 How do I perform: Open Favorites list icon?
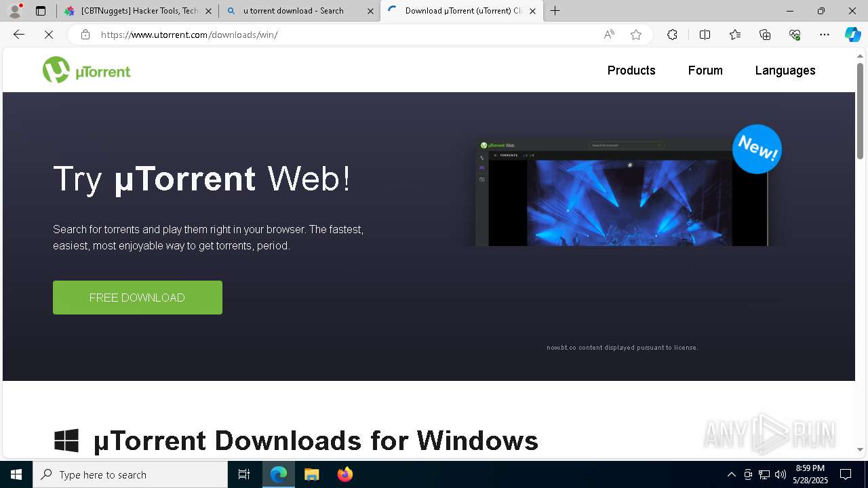tap(735, 35)
